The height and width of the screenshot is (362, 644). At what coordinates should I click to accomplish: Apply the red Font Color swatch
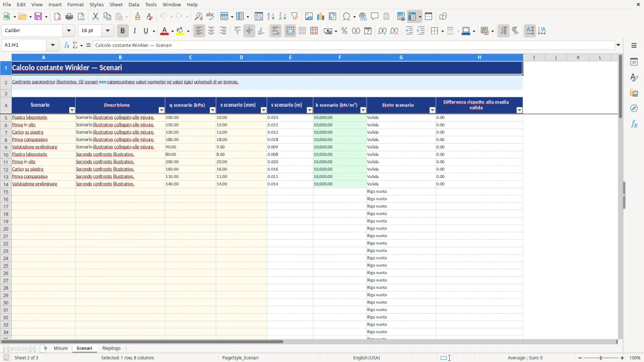(164, 31)
